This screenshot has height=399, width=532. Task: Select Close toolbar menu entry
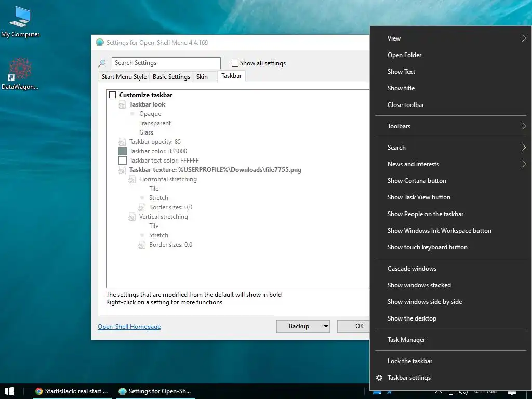pyautogui.click(x=451, y=105)
